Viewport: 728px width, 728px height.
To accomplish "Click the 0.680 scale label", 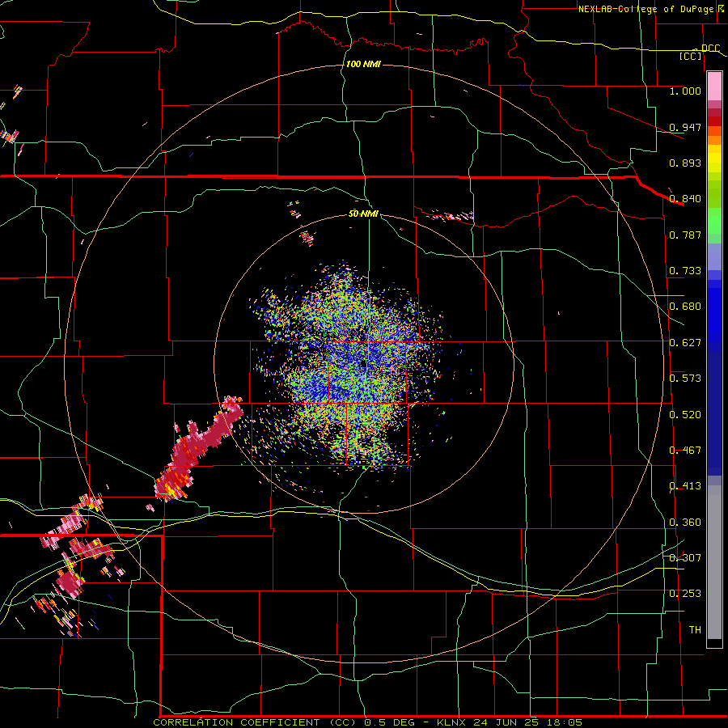I will click(685, 307).
